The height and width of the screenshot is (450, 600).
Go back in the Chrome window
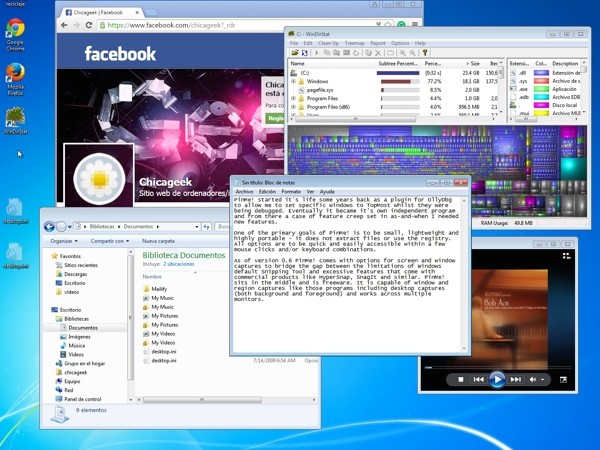(64, 25)
